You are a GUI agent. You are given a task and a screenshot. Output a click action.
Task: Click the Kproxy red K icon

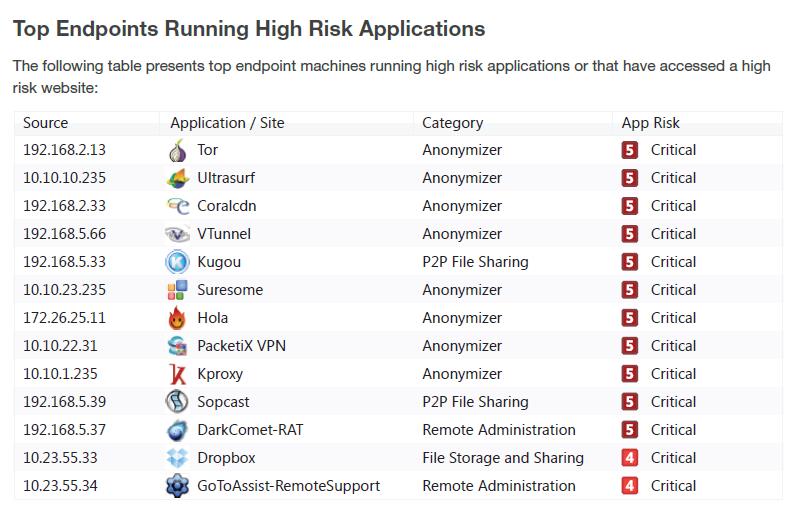coord(177,375)
